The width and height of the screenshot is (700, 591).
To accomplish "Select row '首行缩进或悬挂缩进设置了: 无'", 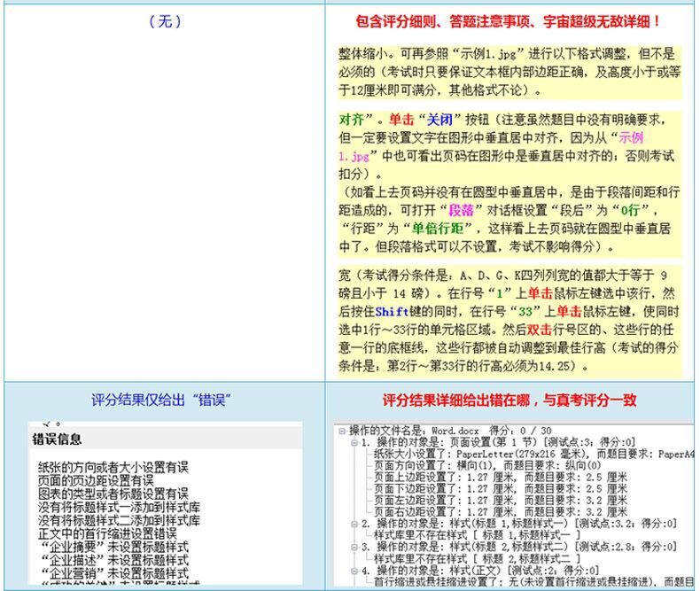I will coord(534,581).
